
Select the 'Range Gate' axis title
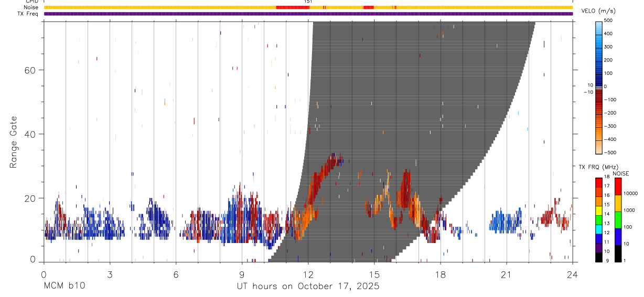(x=14, y=142)
